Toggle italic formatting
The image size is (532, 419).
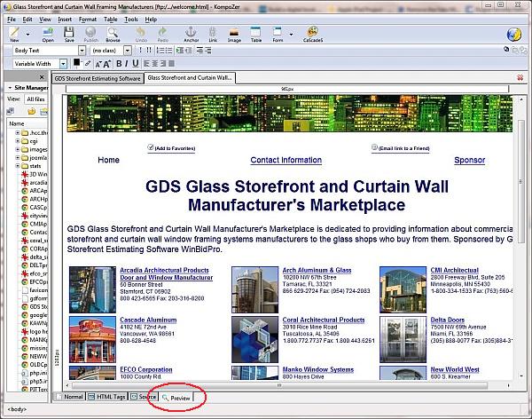[x=127, y=64]
